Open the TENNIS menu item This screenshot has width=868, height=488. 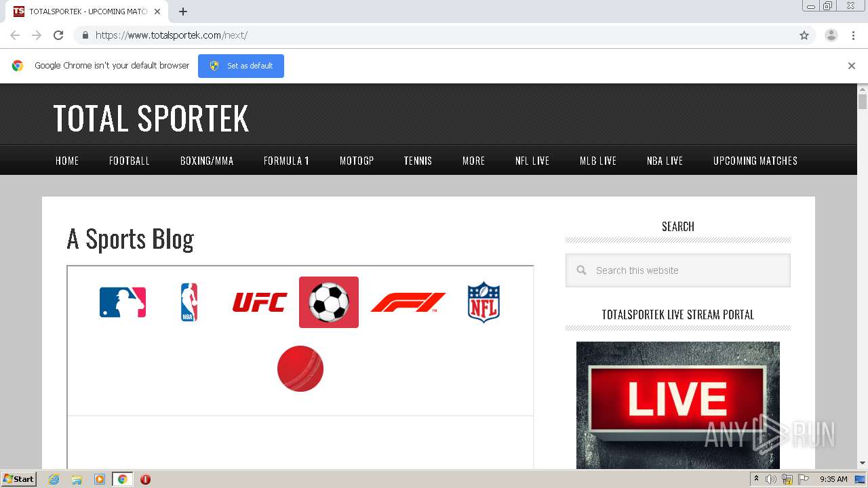coord(418,161)
